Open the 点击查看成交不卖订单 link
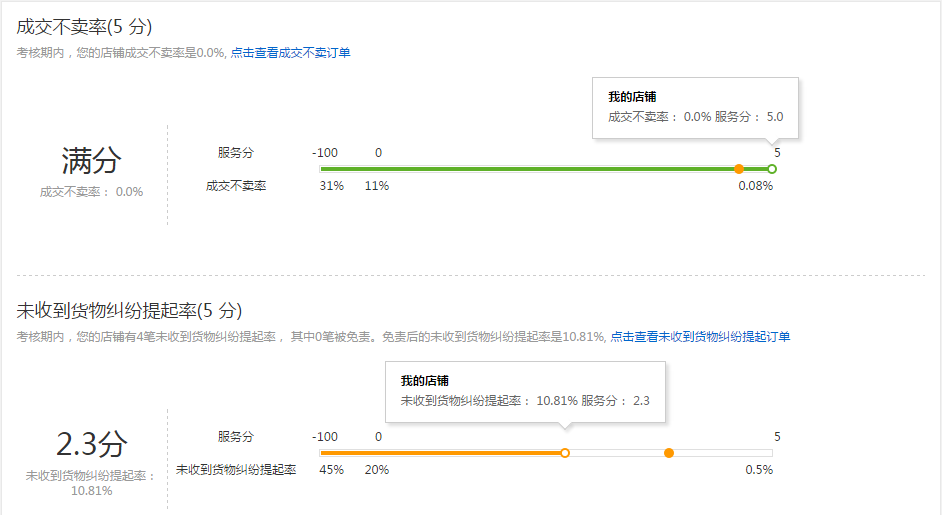 290,53
